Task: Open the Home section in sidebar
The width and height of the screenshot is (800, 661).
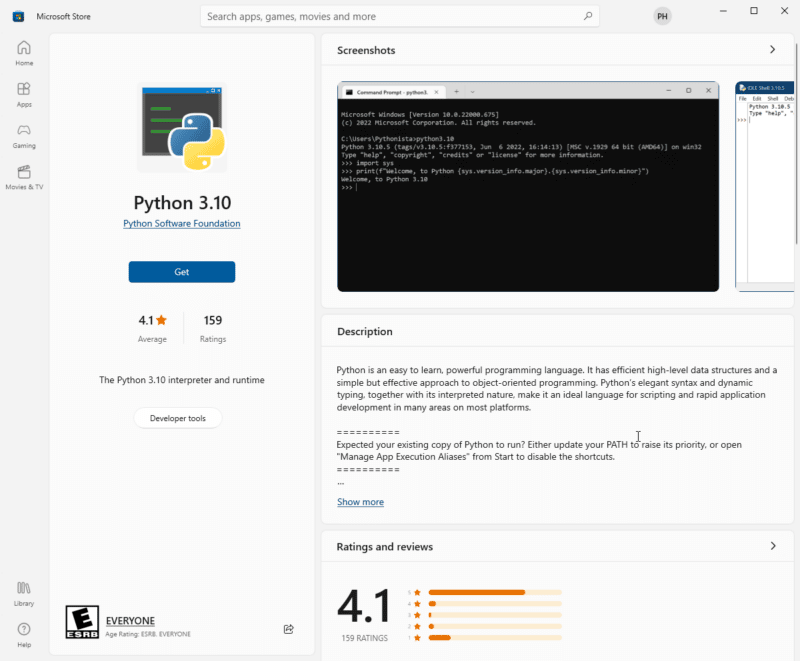Action: pyautogui.click(x=24, y=52)
